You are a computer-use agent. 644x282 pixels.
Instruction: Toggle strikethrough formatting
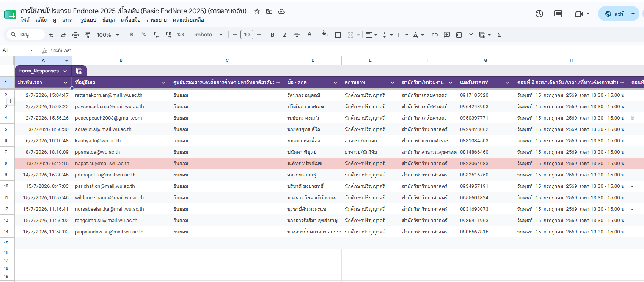pos(297,35)
